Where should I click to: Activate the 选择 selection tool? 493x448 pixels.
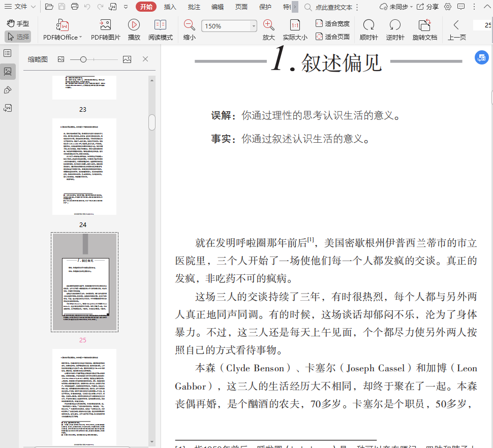[x=18, y=37]
